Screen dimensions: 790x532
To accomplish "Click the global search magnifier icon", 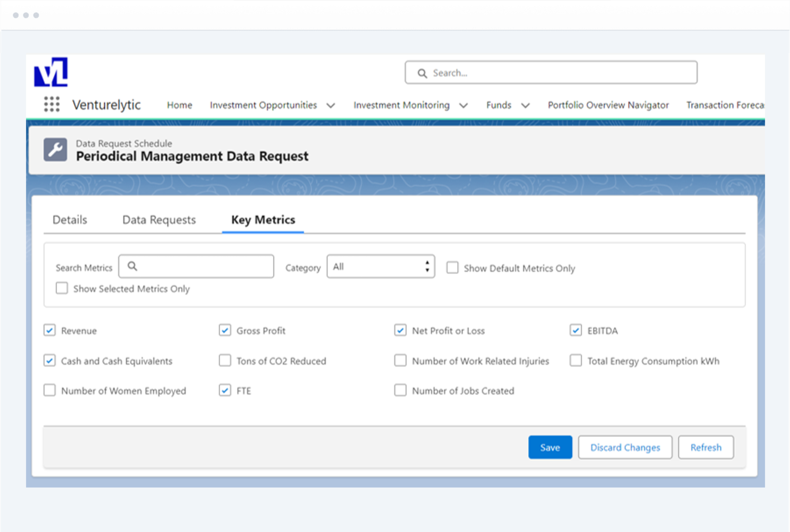I will click(422, 73).
